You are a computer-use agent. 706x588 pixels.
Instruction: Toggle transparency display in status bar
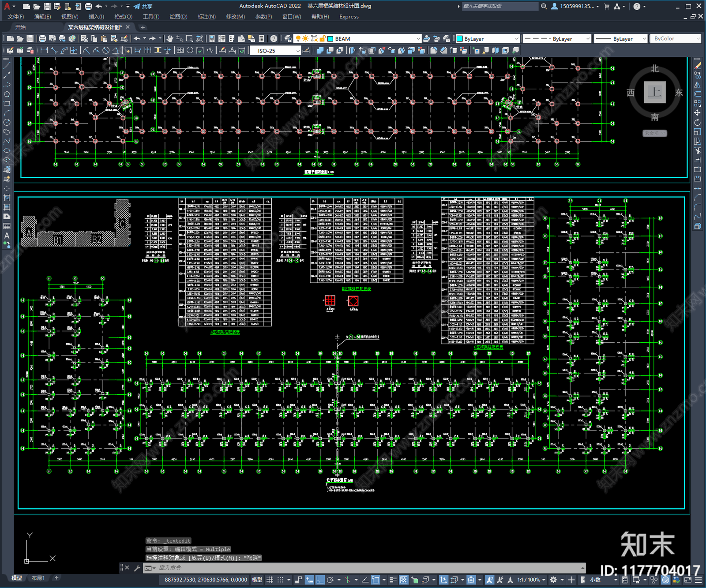(x=404, y=580)
